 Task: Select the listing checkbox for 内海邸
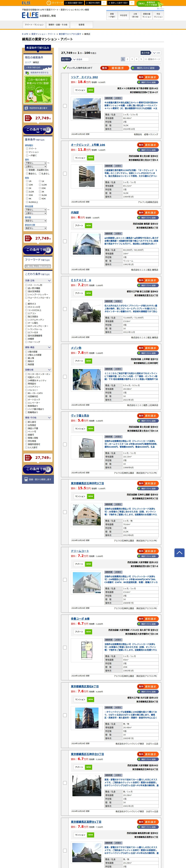tap(65, 241)
